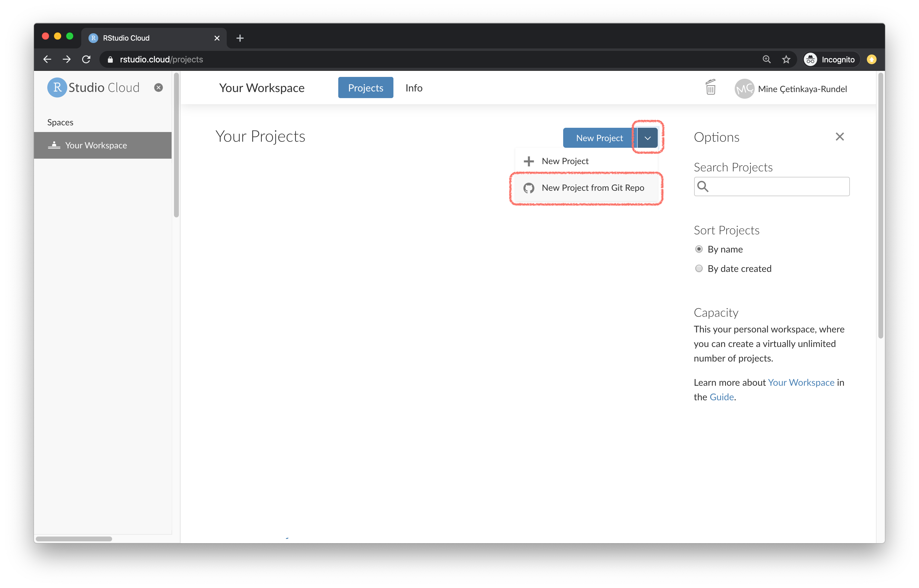Close the Options panel

point(839,137)
